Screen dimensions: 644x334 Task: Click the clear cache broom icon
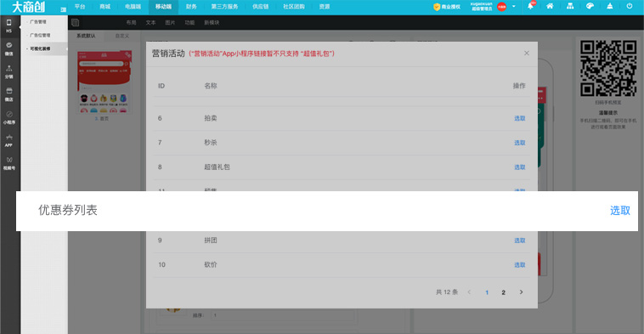609,6
